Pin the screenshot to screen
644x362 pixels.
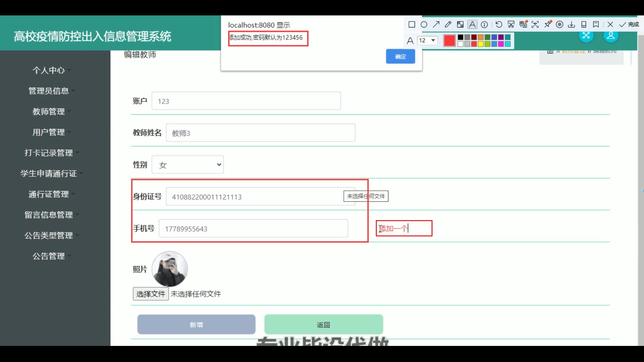[548, 24]
